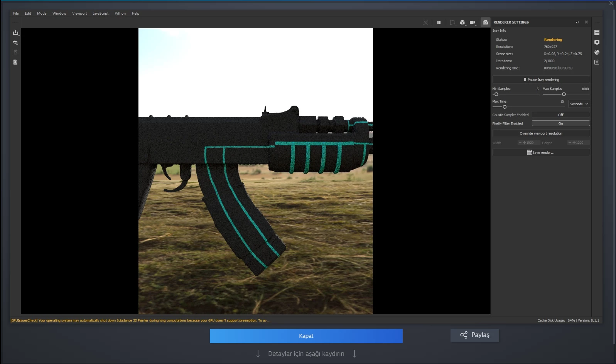Viewport: 616px width, 364px height.
Task: Click the Max Time slider handle
Action: point(505,107)
